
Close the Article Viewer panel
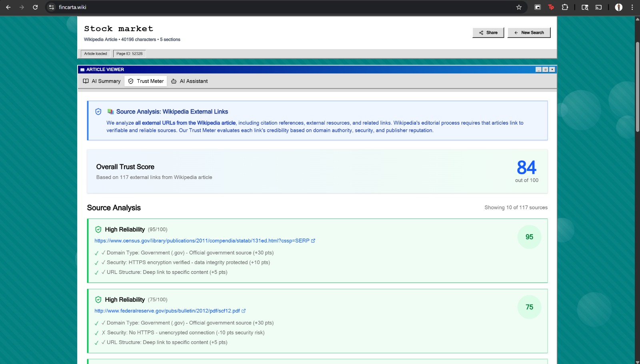[x=552, y=70]
